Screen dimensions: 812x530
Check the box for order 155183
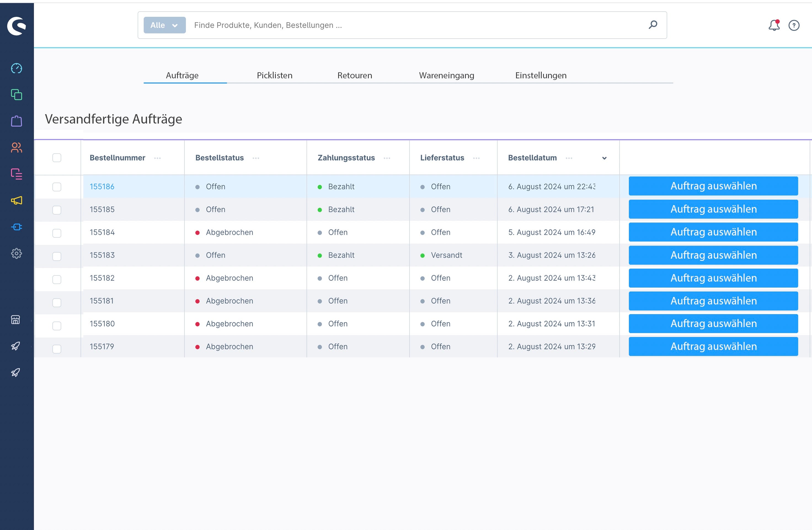[57, 256]
